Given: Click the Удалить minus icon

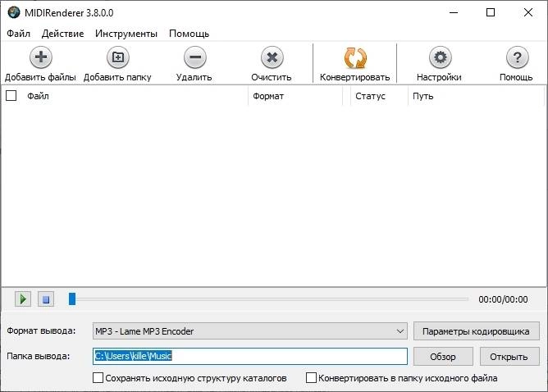Looking at the screenshot, I should pyautogui.click(x=195, y=57).
